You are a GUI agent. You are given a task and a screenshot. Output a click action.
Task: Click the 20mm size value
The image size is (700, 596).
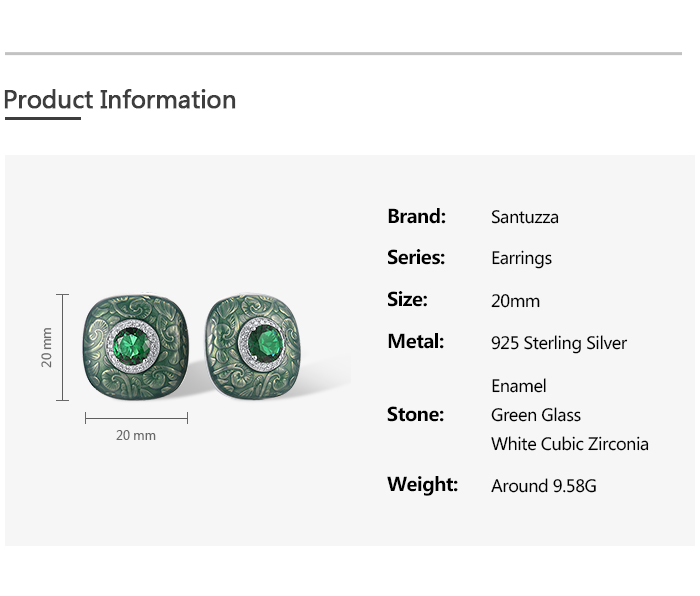pyautogui.click(x=515, y=301)
